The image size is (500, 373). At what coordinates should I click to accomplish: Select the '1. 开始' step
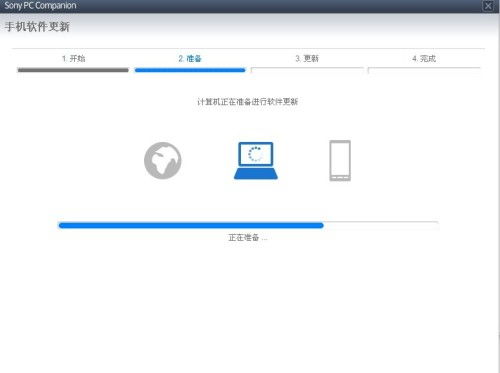pos(73,59)
